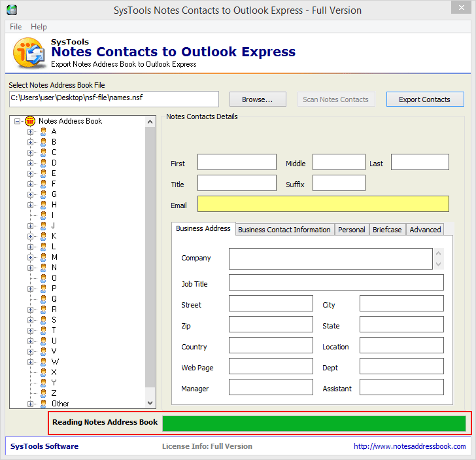Select the Business Address tab
476x460 pixels.
pyautogui.click(x=203, y=228)
